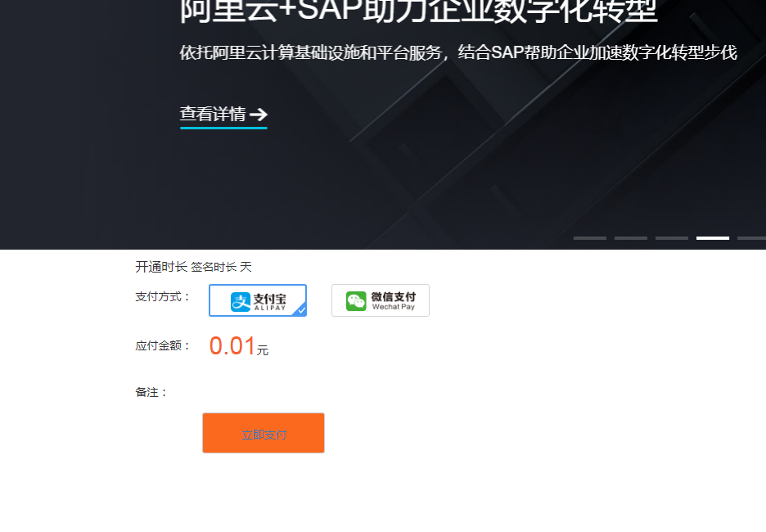Click the orange 立即支付 button
766x532 pixels.
click(x=264, y=433)
